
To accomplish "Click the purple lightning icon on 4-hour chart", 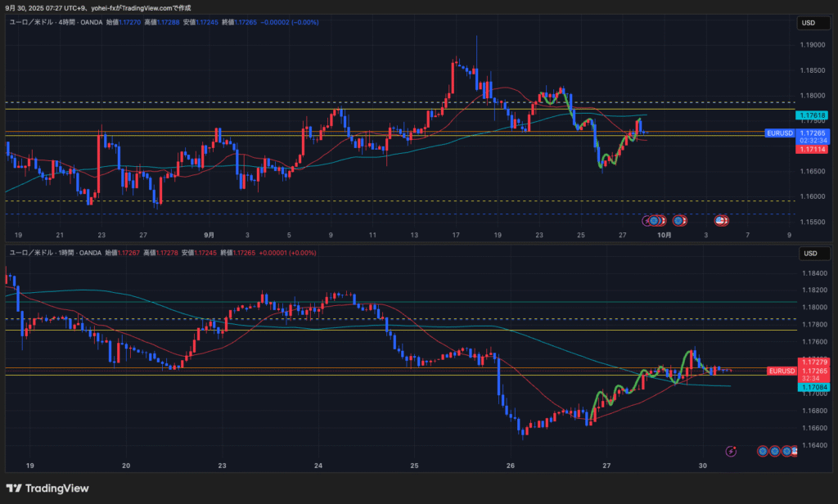I will click(x=647, y=220).
